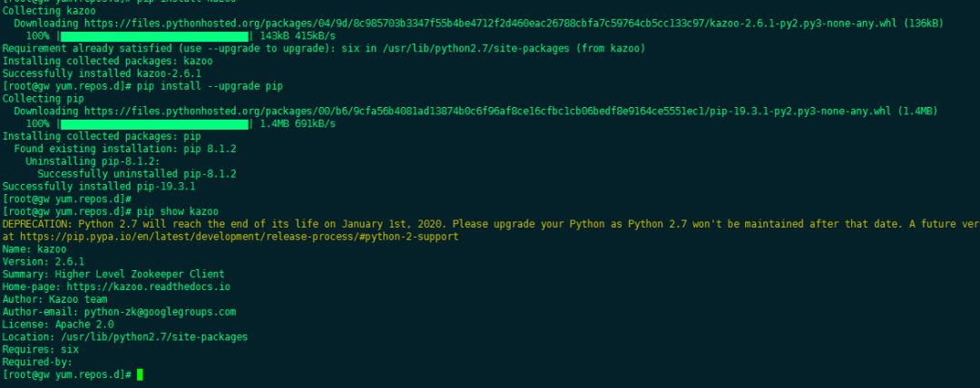Viewport: 980px width, 388px height.
Task: Click the 'Requires: six' line
Action: coord(41,349)
